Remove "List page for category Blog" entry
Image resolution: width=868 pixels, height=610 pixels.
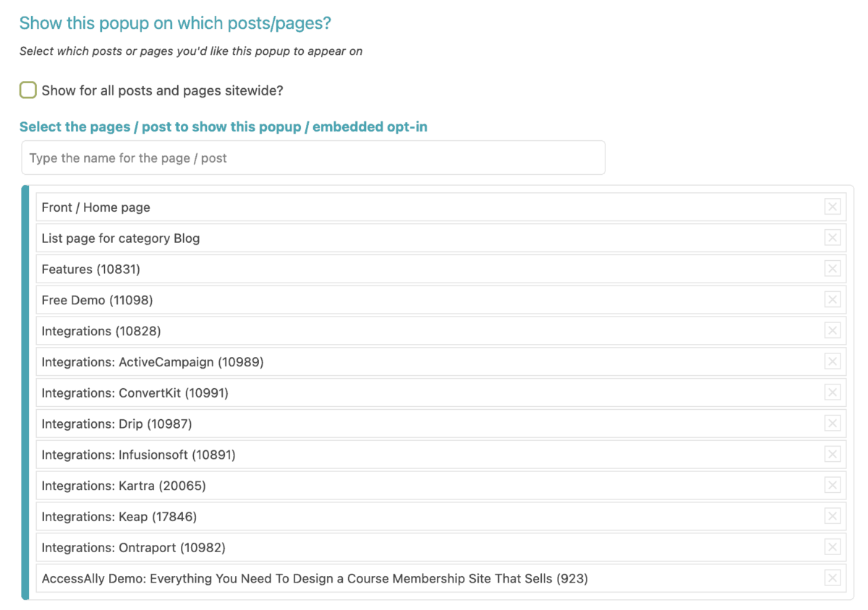coord(833,238)
